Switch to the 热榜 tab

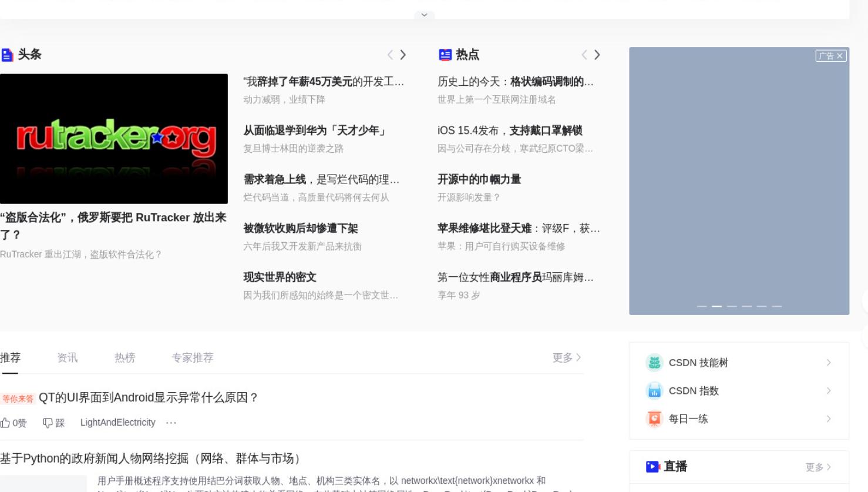coord(125,357)
